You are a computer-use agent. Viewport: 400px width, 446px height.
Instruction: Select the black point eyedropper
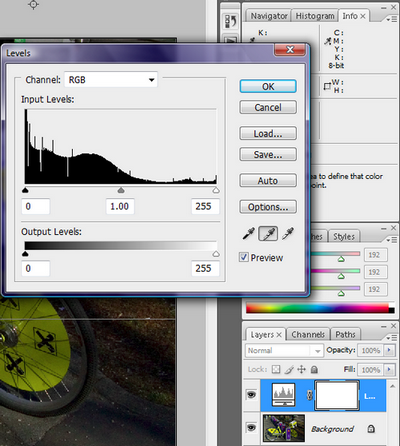click(x=248, y=234)
